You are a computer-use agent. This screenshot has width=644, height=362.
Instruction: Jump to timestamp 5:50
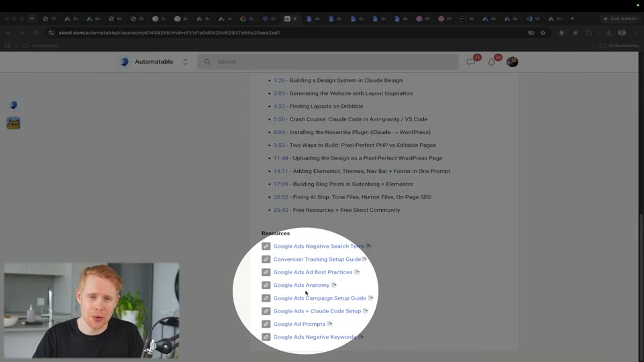click(279, 119)
